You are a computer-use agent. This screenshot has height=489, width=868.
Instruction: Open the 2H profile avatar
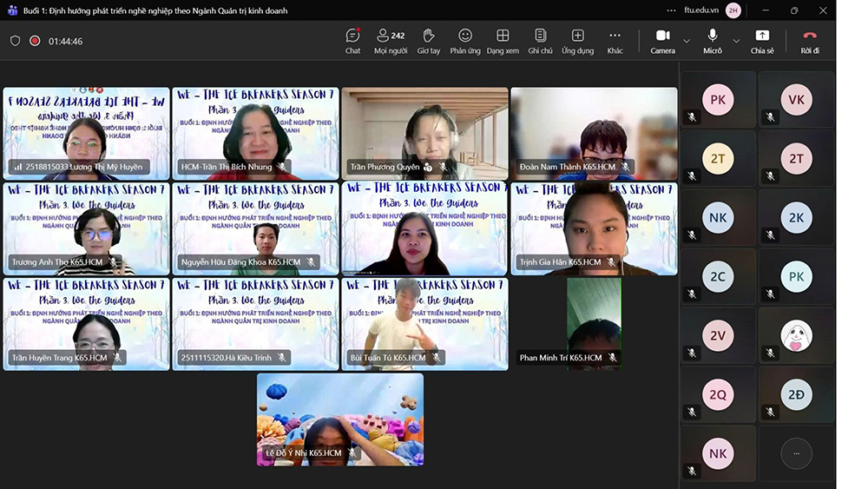[733, 10]
